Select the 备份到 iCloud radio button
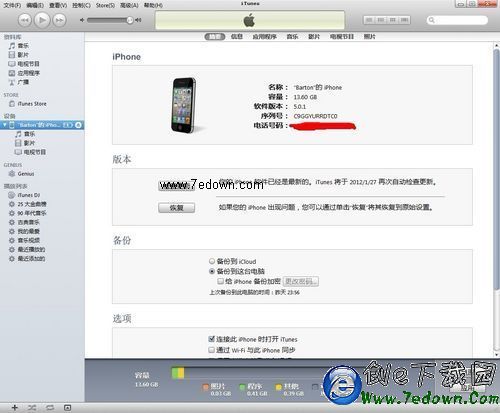500x413 pixels. 212,261
